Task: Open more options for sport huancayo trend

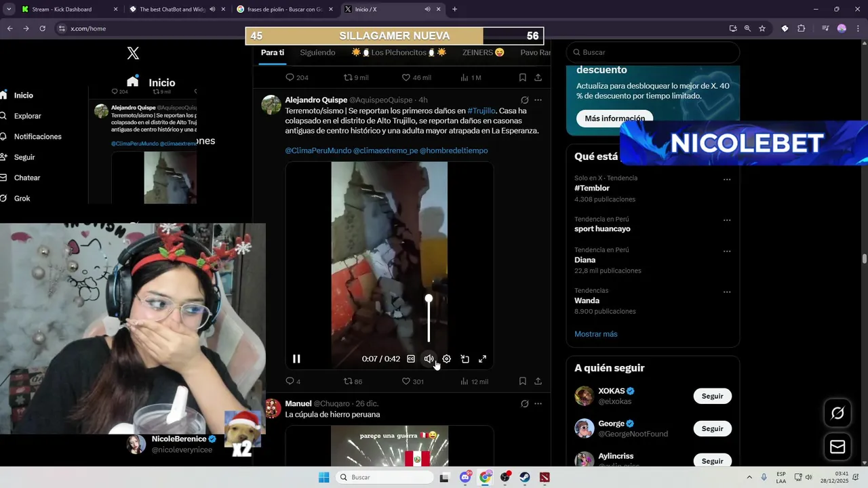Action: point(727,220)
